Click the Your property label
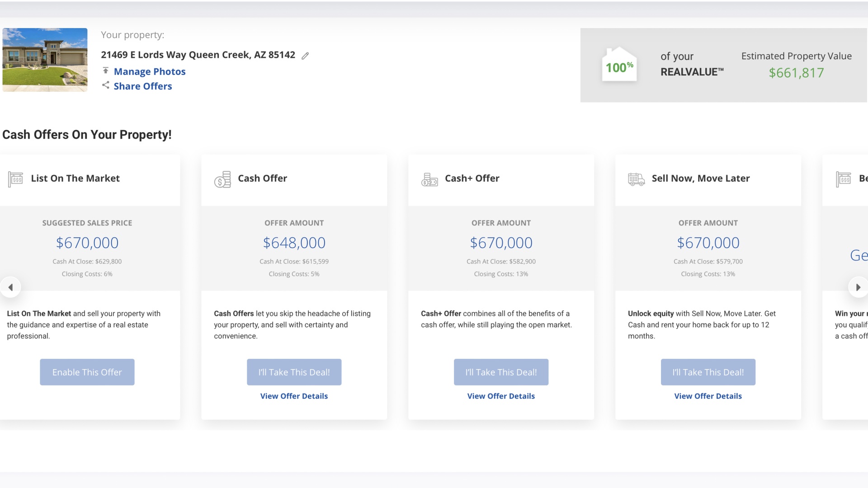This screenshot has width=868, height=488. (x=132, y=35)
